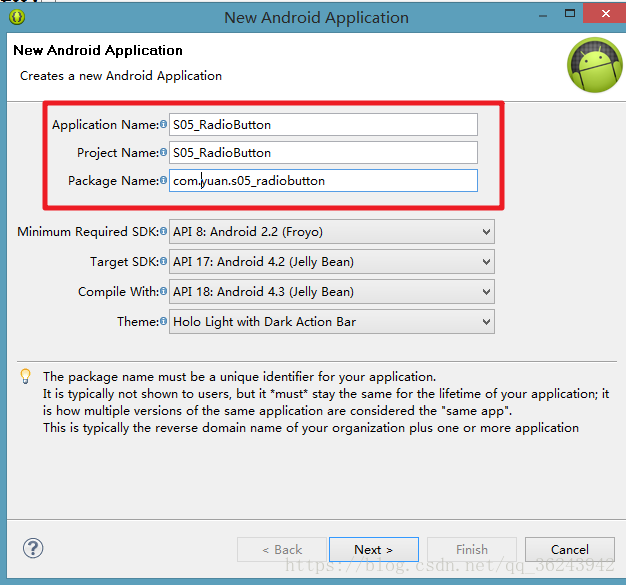Click the Compile With label
Viewport: 626px width, 585px height.
[x=118, y=291]
